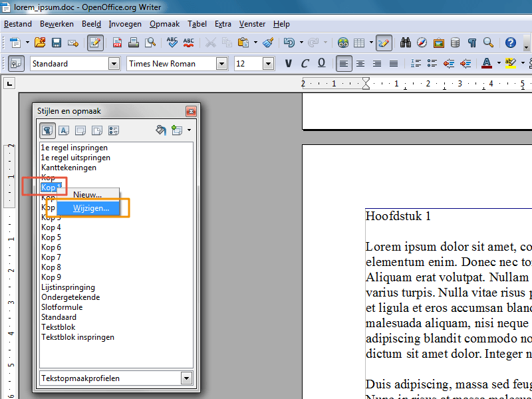Expand the font size 12 dropdown
Image resolution: width=532 pixels, height=399 pixels.
(x=268, y=64)
